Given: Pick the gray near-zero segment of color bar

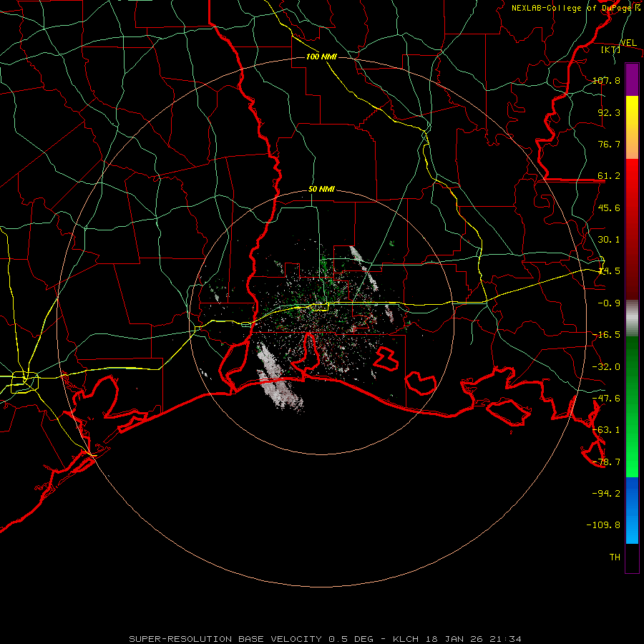Looking at the screenshot, I should click(x=632, y=318).
